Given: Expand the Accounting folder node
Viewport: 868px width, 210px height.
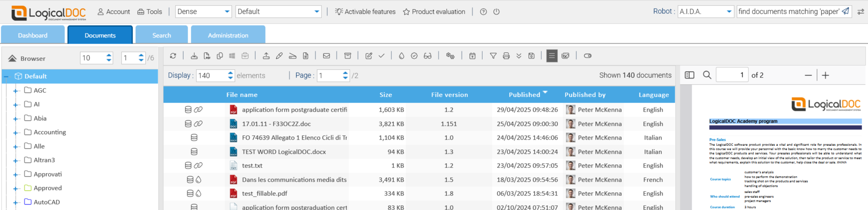Looking at the screenshot, I should (15, 133).
